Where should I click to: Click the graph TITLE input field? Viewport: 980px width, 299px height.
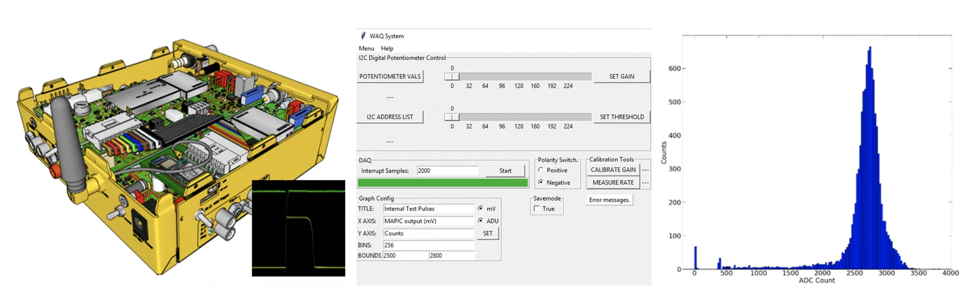[428, 209]
